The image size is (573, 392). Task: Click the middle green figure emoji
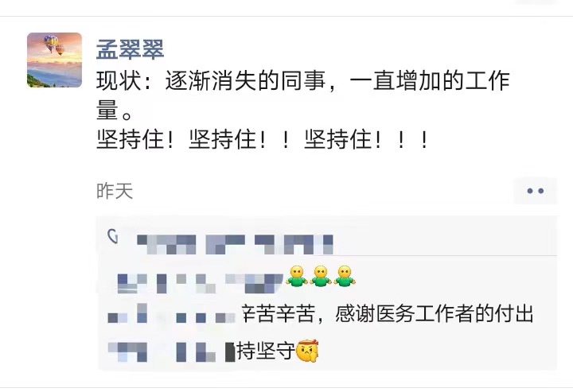click(x=321, y=276)
